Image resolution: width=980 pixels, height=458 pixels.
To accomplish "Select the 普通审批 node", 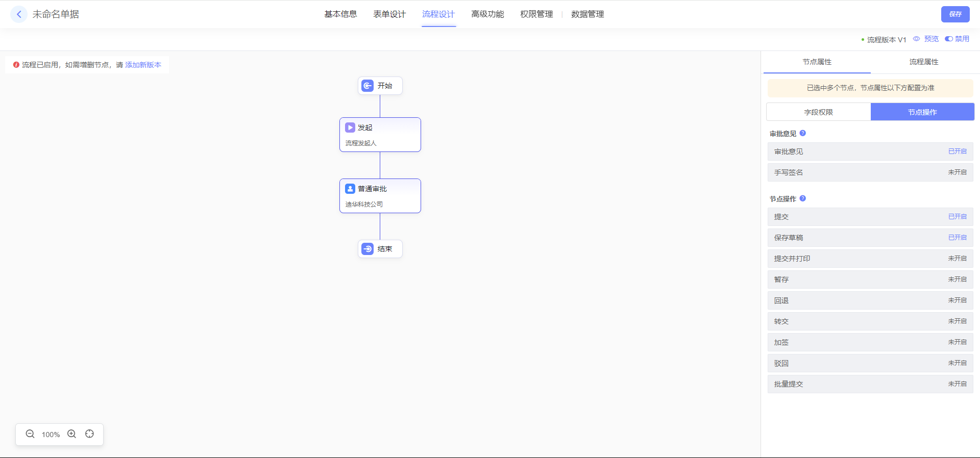I will point(380,196).
